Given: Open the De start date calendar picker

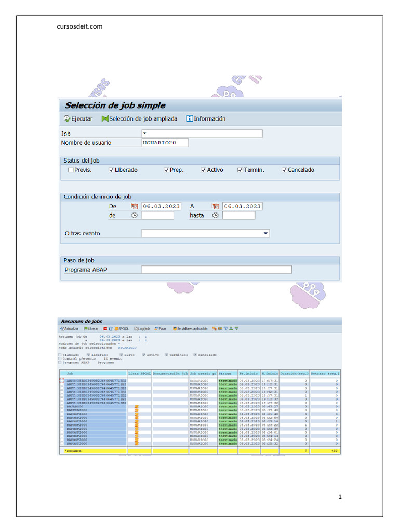Looking at the screenshot, I should coord(134,206).
